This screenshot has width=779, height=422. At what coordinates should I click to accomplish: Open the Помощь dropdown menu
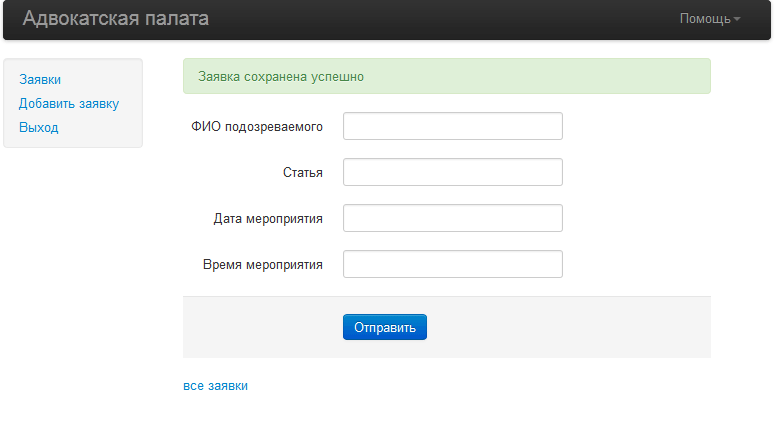click(709, 19)
